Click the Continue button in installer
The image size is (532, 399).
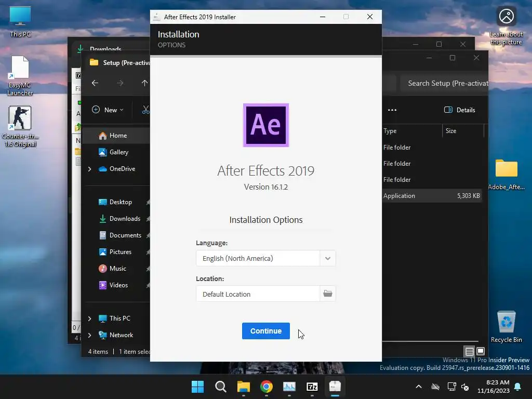pos(265,331)
